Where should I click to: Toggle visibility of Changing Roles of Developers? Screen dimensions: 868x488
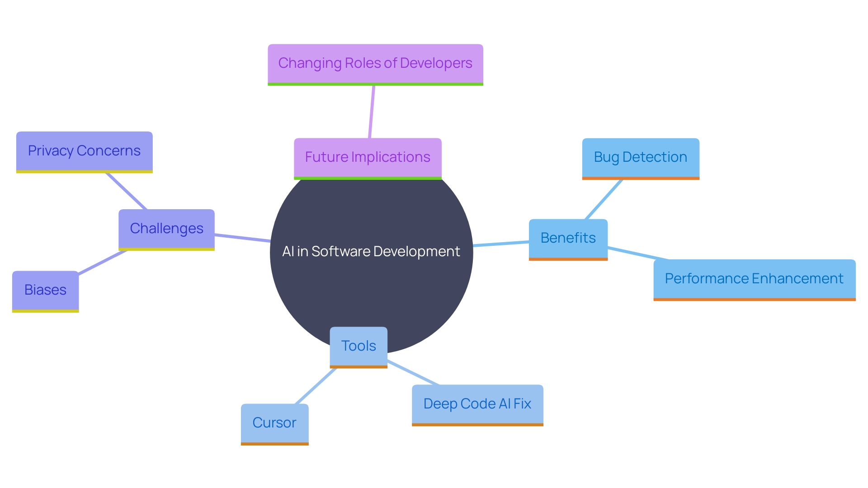point(372,61)
